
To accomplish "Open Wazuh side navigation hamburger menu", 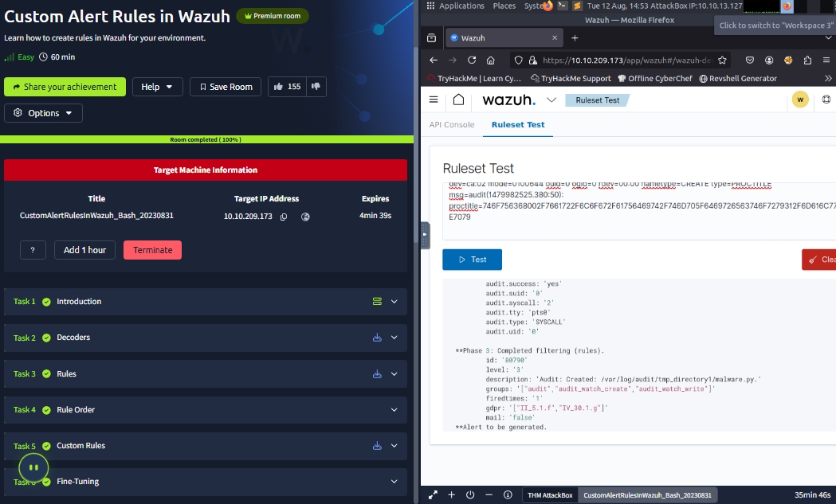I will [x=434, y=100].
